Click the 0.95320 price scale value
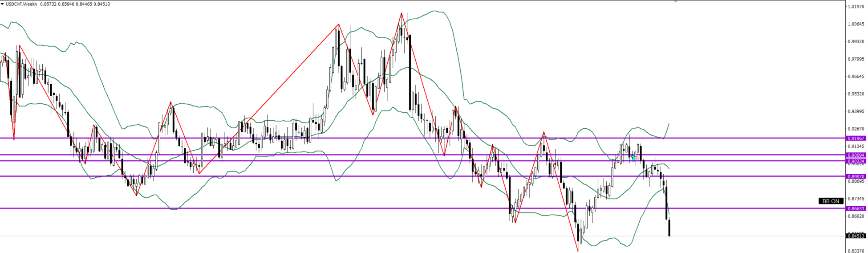Image resolution: width=868 pixels, height=253 pixels. 856,94
